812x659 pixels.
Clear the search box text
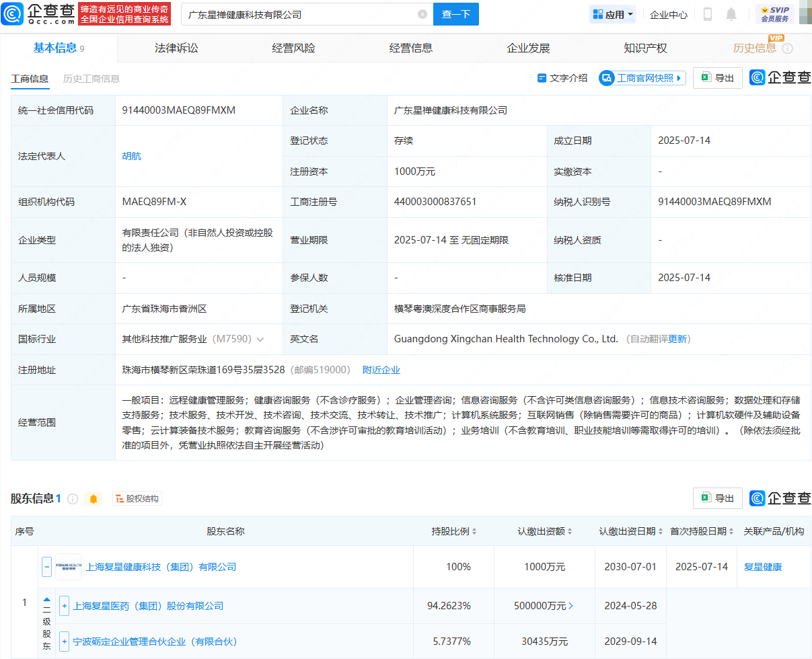[x=422, y=14]
